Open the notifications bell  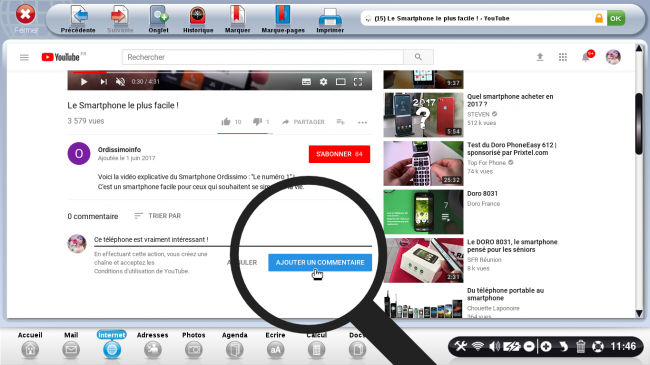click(586, 57)
